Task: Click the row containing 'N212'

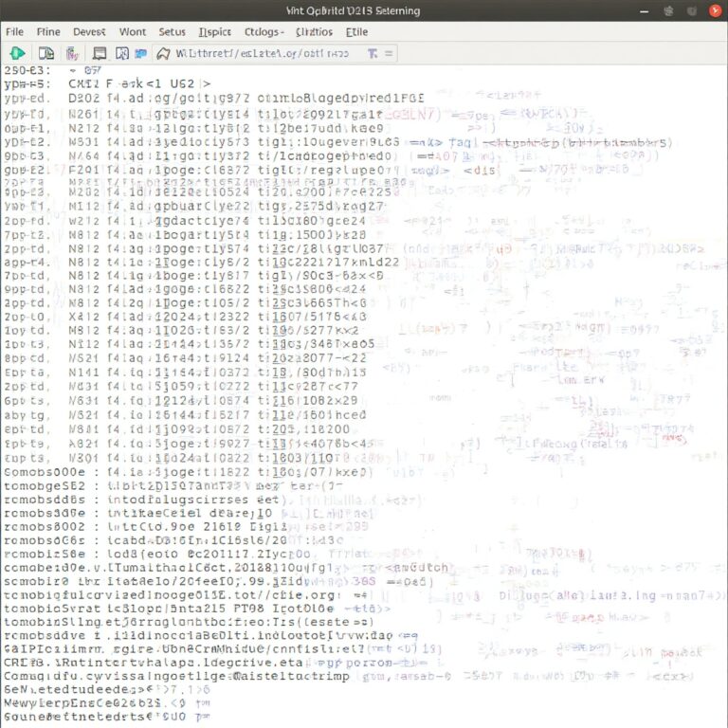Action: (194, 128)
